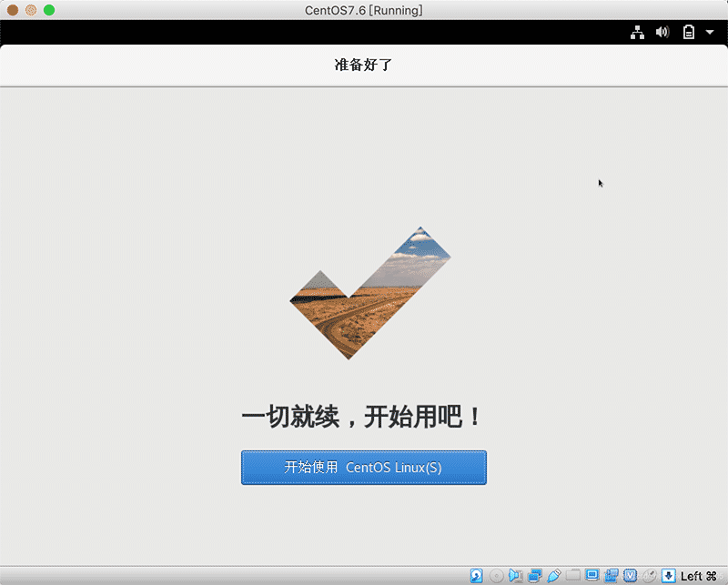The width and height of the screenshot is (728, 585).
Task: Click the network adapters icon in the status bar
Action: pyautogui.click(x=535, y=575)
